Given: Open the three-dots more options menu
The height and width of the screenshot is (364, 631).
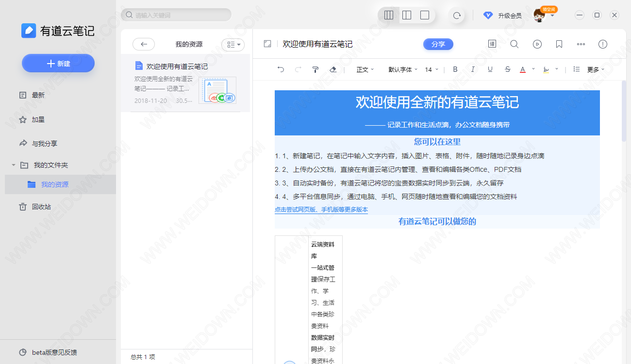Looking at the screenshot, I should point(581,44).
